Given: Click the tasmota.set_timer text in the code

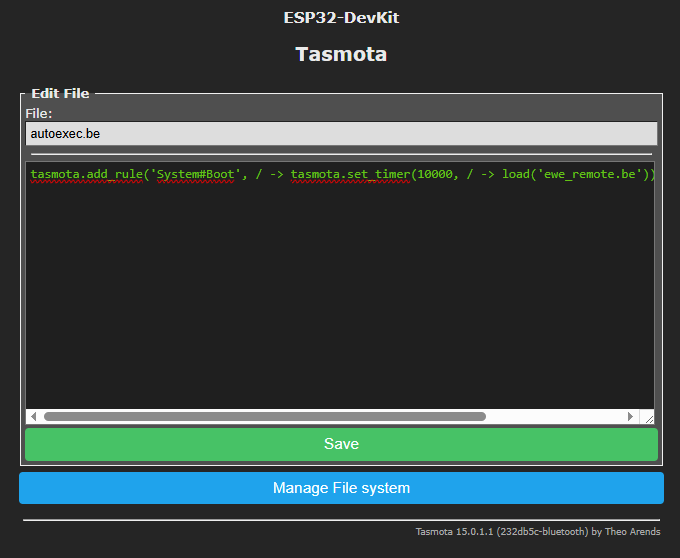Looking at the screenshot, I should [x=350, y=174].
